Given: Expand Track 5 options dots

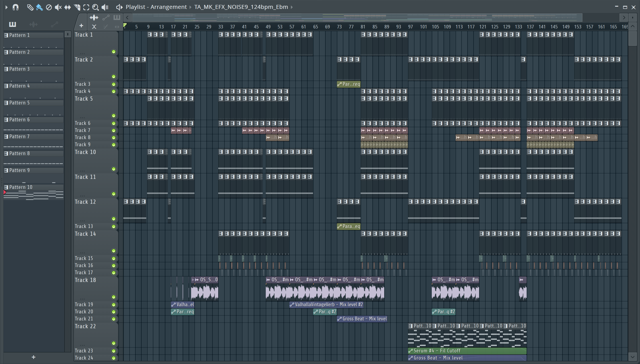Looking at the screenshot, I should click(82, 118).
